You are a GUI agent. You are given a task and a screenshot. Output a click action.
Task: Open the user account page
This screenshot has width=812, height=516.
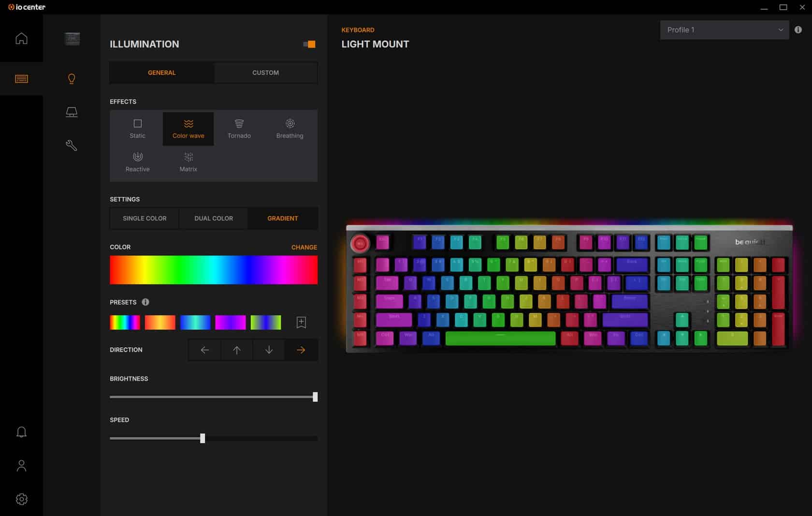coord(21,466)
